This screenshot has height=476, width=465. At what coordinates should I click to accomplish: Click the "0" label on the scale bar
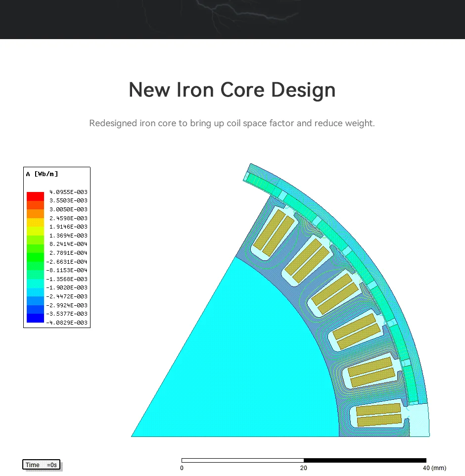pyautogui.click(x=182, y=468)
